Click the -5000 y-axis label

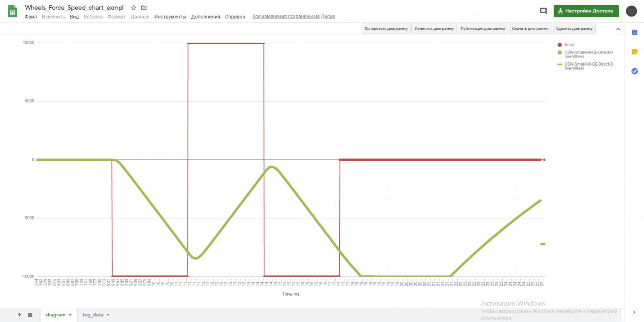(29, 218)
